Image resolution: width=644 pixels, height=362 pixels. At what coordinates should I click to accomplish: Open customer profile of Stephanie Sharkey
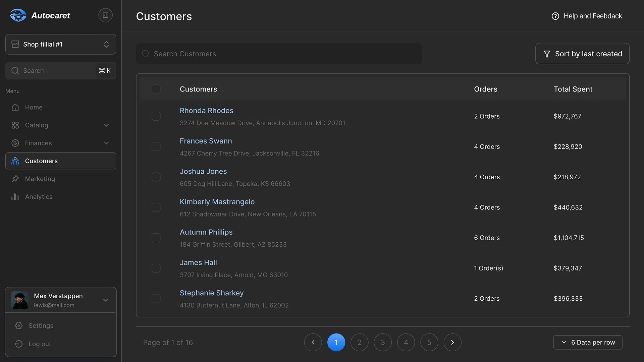point(211,293)
